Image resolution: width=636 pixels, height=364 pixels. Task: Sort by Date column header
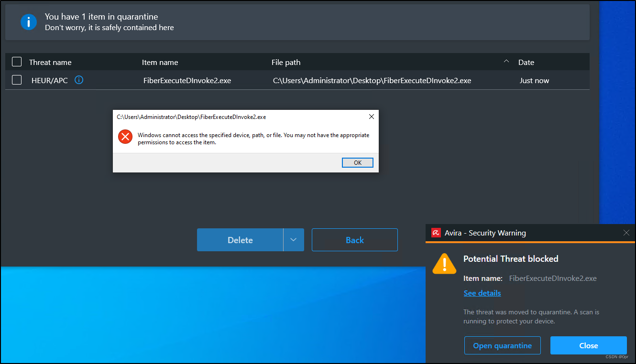pos(526,62)
